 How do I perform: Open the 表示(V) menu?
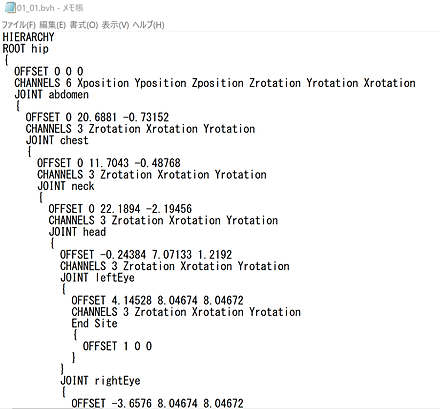click(115, 25)
